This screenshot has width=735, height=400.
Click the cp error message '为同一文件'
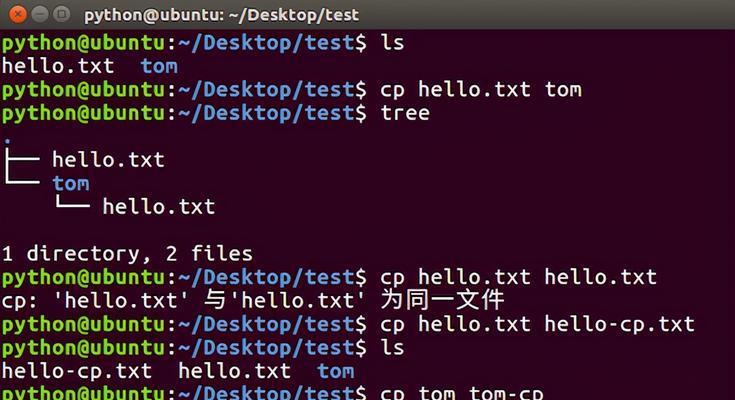click(x=442, y=300)
